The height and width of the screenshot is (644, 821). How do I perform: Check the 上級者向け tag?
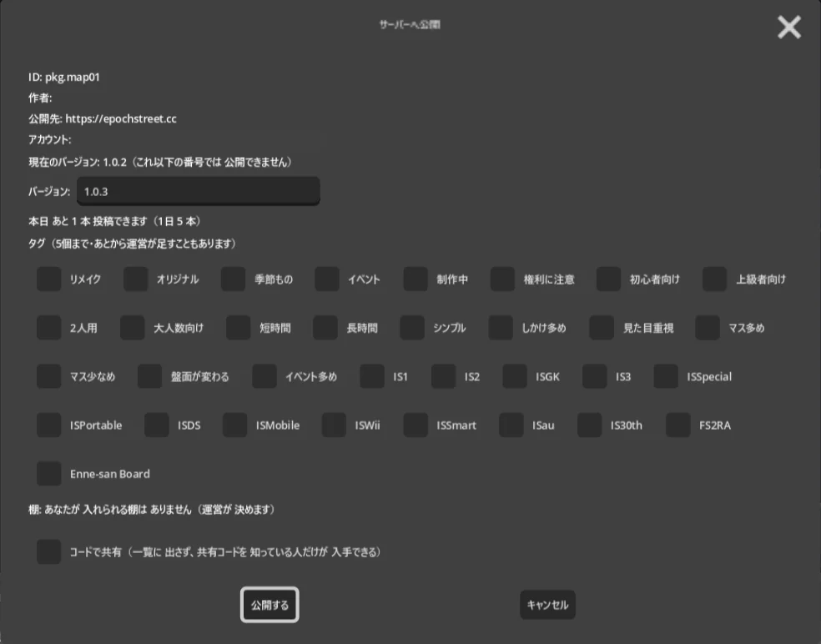coord(715,279)
